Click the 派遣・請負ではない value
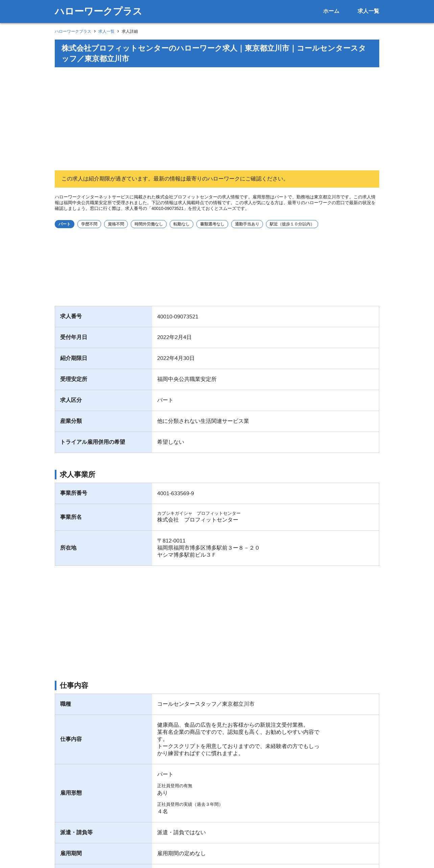The image size is (434, 868). [182, 833]
